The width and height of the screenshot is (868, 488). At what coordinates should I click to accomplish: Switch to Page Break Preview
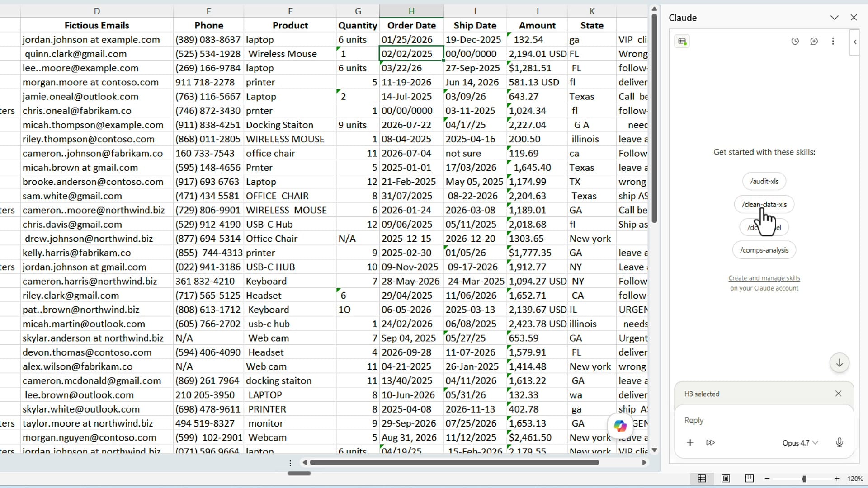pyautogui.click(x=749, y=479)
